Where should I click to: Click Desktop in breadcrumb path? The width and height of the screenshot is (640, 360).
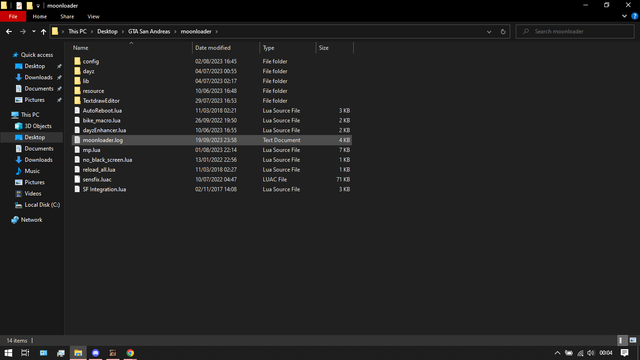(107, 31)
